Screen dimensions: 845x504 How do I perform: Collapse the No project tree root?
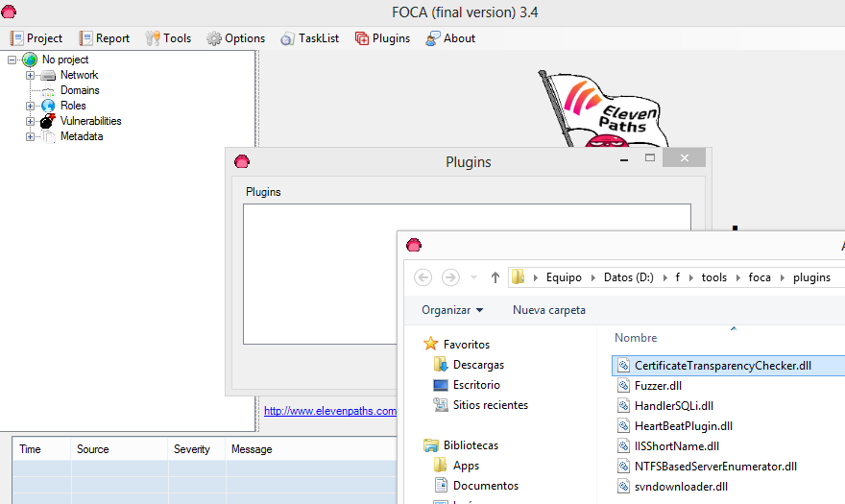coord(12,60)
